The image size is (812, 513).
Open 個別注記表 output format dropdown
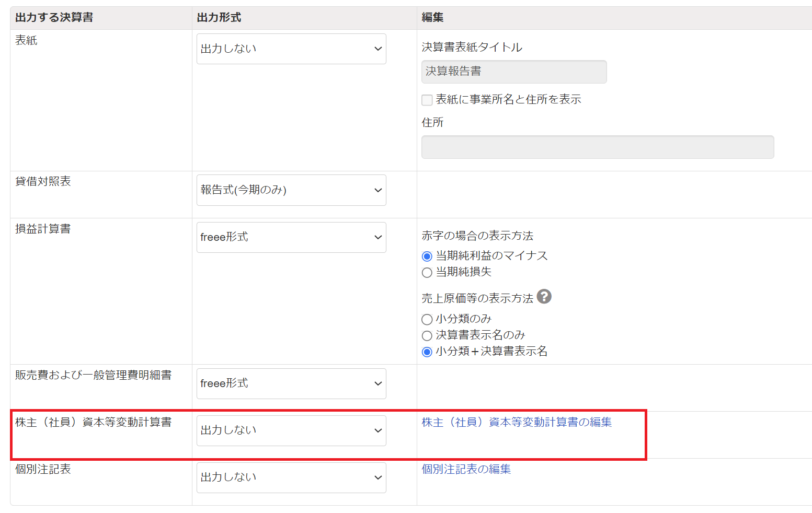coord(291,477)
